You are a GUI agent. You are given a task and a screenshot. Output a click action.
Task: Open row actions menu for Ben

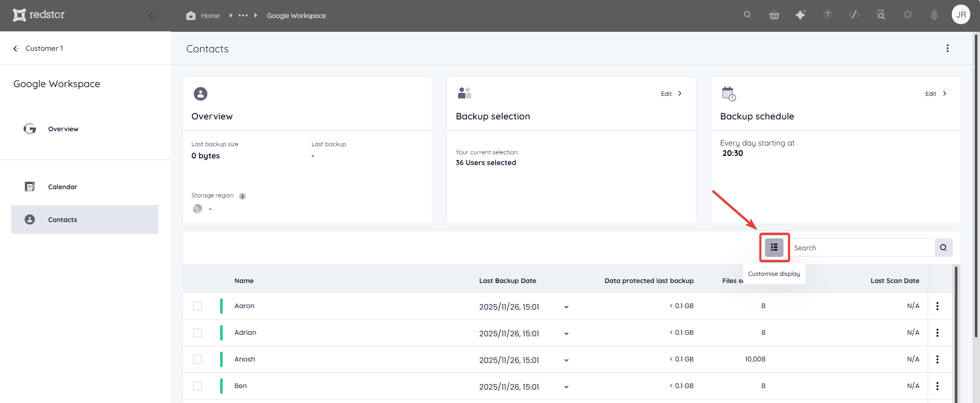[937, 386]
